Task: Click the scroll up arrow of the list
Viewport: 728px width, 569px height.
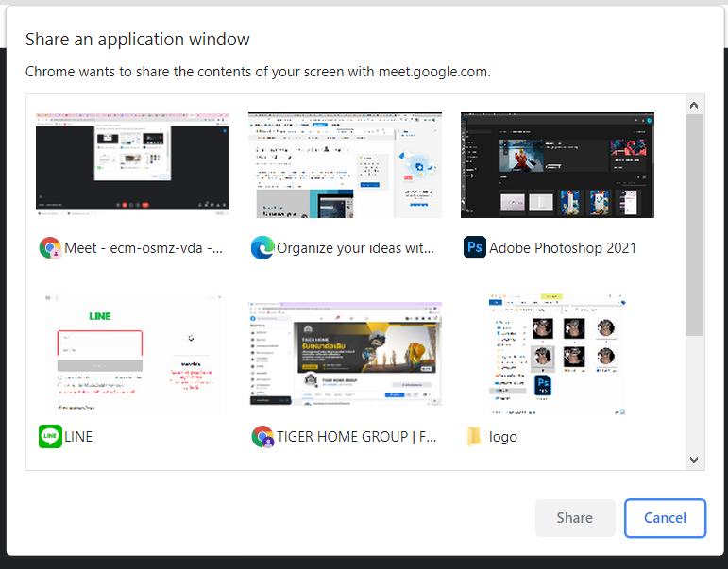Action: coord(694,106)
